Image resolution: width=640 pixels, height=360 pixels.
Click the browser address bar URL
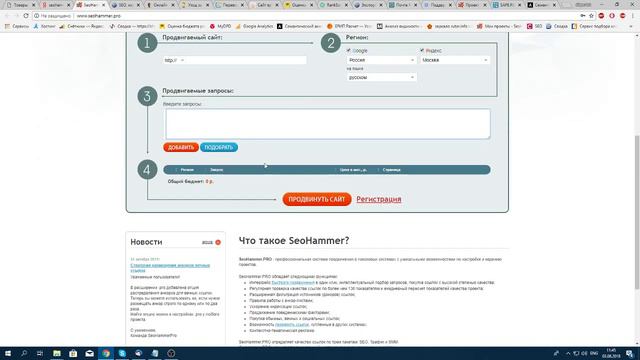(98, 16)
